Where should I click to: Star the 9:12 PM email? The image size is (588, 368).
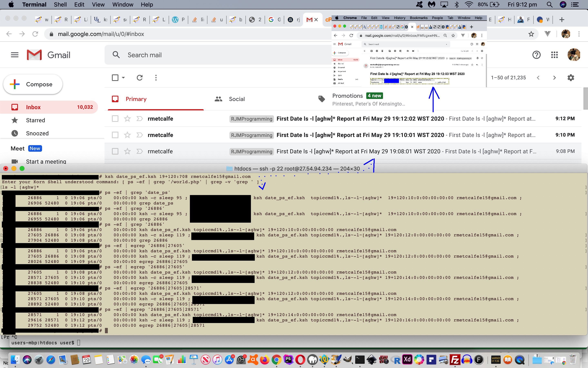point(127,119)
